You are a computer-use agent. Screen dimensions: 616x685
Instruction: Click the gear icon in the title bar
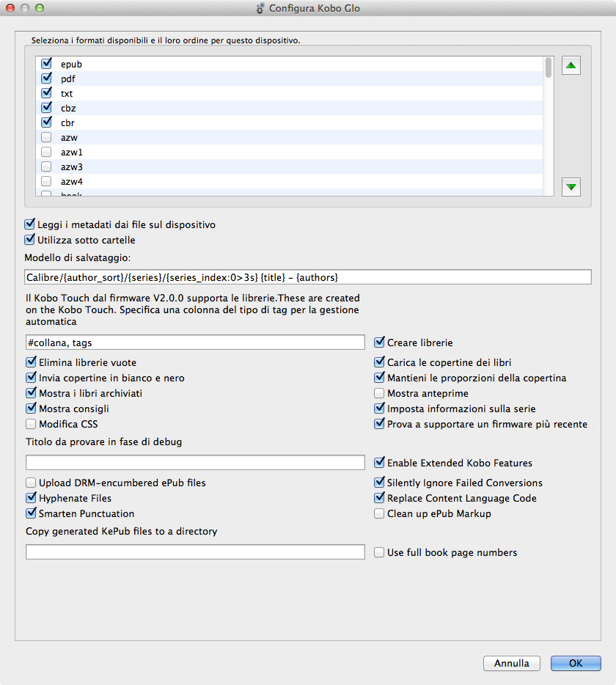(x=260, y=8)
